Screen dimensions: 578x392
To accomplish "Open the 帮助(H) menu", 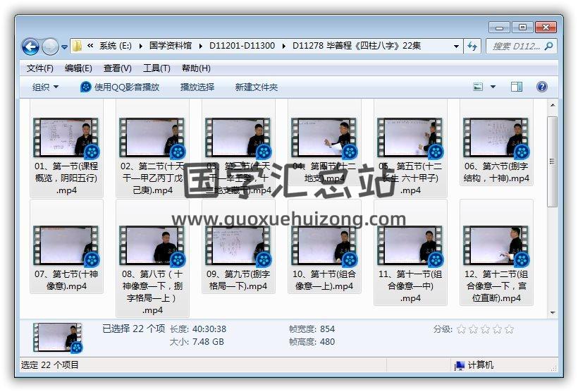I will click(x=196, y=68).
